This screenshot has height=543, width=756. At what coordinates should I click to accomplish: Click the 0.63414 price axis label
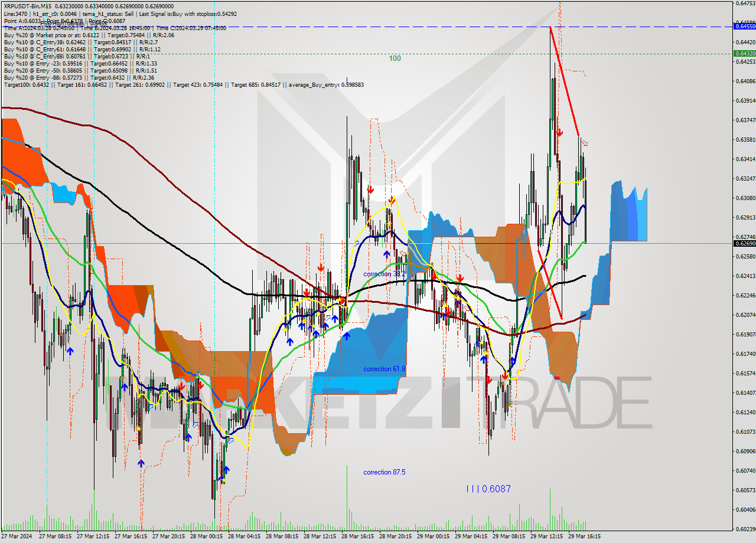tap(745, 159)
